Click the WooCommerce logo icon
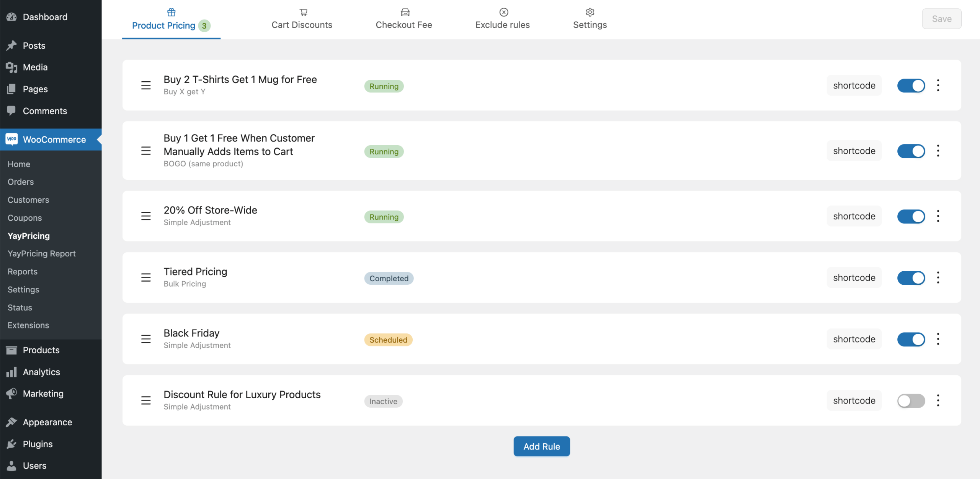 coord(11,139)
